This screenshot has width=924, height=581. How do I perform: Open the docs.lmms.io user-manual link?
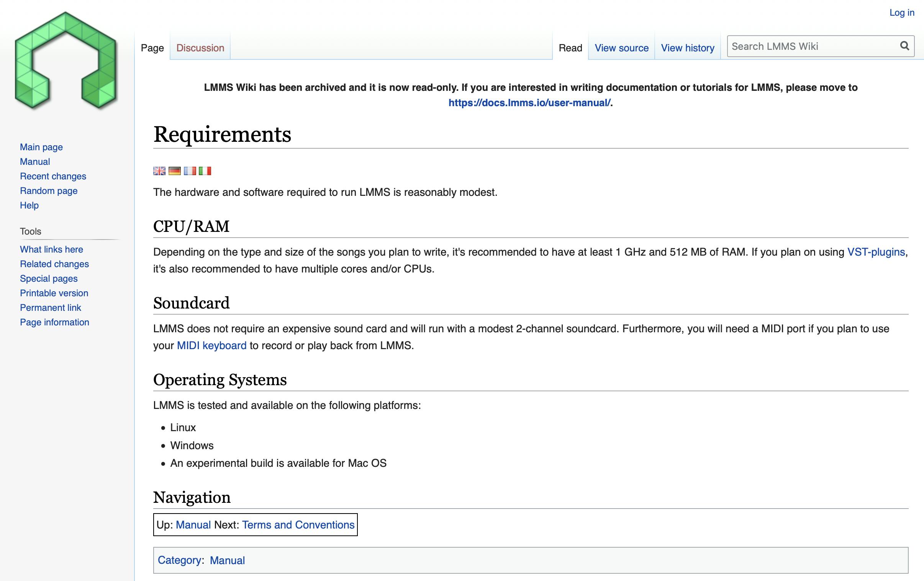529,103
